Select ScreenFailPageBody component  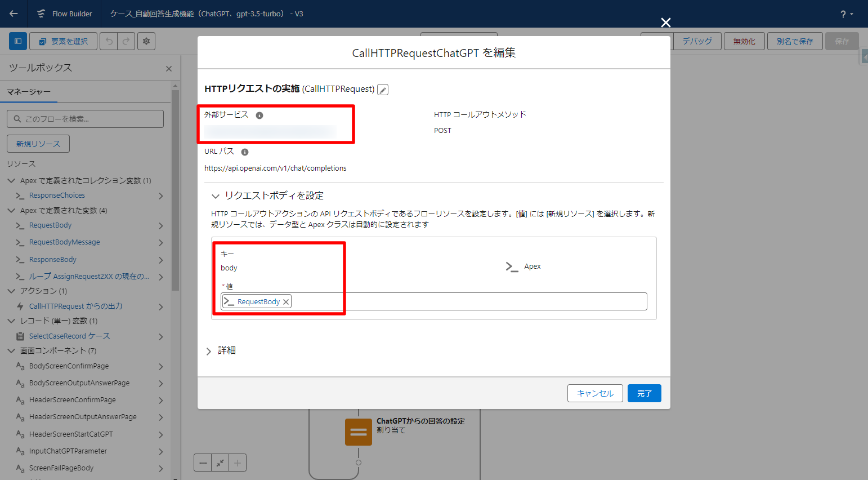61,468
